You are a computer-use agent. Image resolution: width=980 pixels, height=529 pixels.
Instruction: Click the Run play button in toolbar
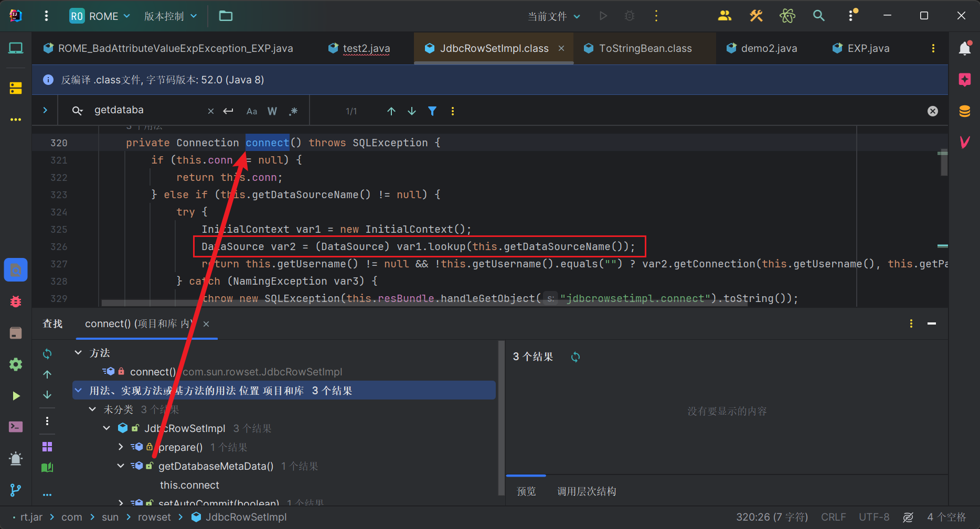click(603, 16)
